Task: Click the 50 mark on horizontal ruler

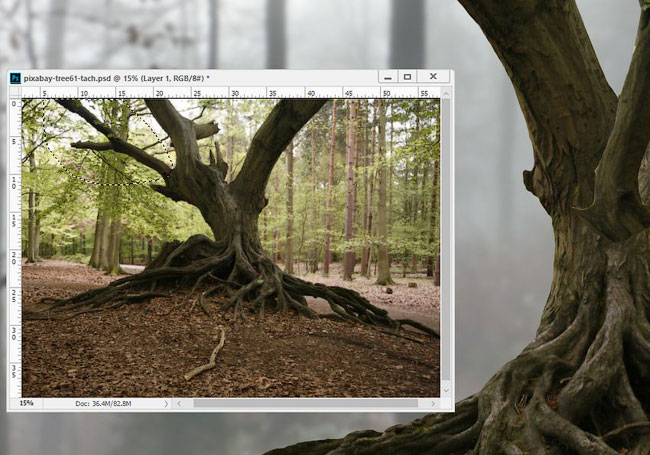Action: pyautogui.click(x=386, y=94)
